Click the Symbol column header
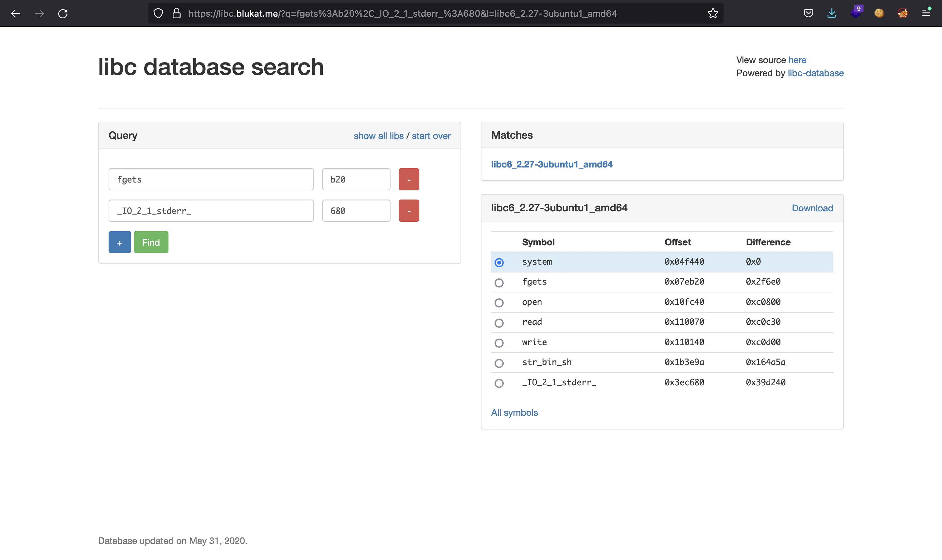 coord(538,242)
